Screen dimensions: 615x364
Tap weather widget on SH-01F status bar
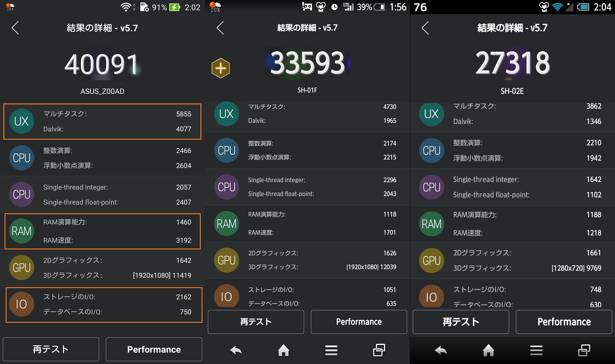point(215,7)
